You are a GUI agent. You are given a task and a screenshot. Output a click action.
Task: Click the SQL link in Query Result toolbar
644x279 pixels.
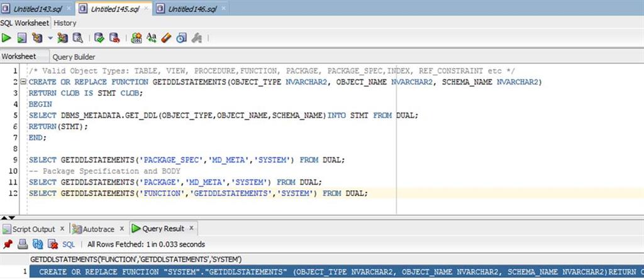pyautogui.click(x=69, y=244)
